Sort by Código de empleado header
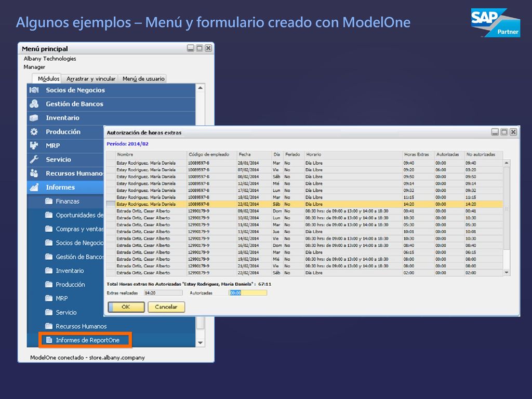 [212, 155]
